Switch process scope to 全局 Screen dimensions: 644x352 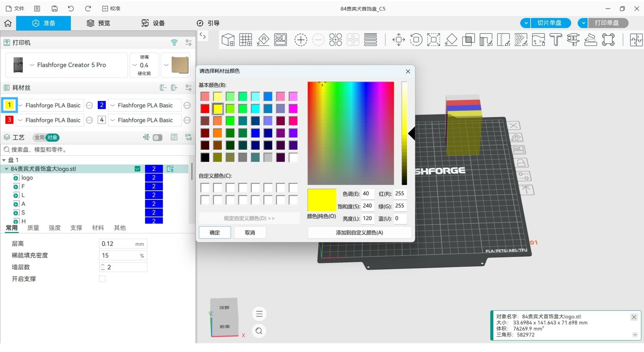click(x=39, y=138)
